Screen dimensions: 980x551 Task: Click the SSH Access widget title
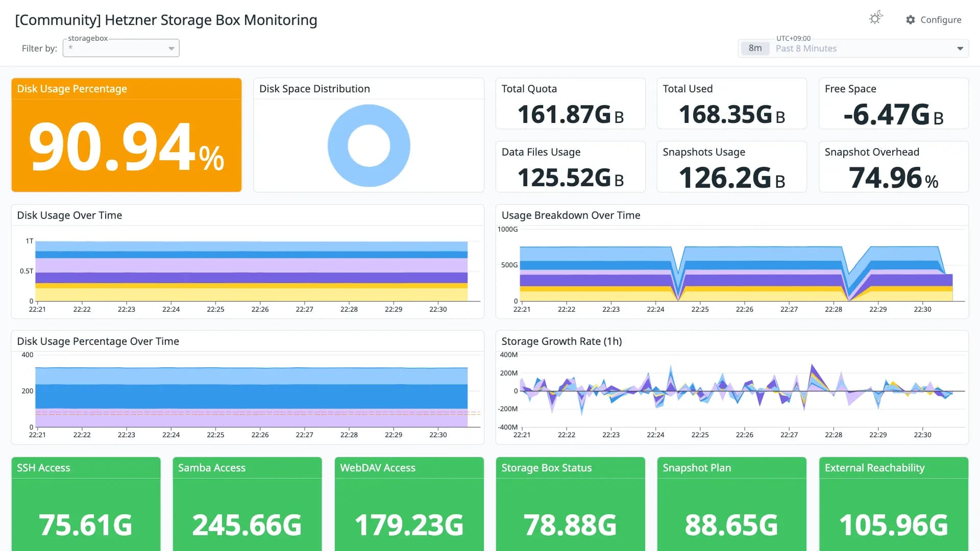(x=43, y=468)
